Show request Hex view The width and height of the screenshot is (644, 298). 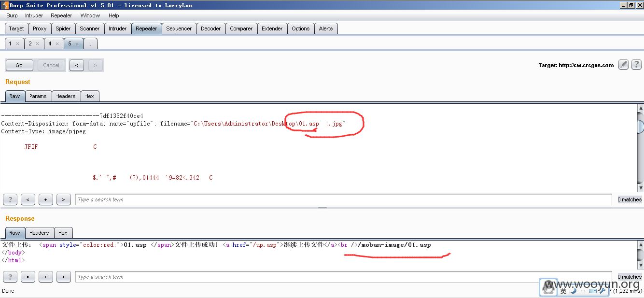[90, 96]
